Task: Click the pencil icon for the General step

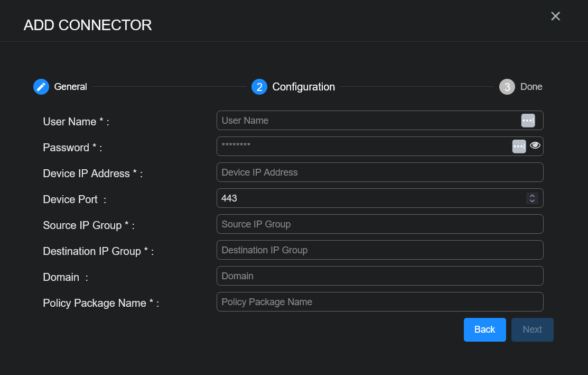Action: [x=41, y=87]
